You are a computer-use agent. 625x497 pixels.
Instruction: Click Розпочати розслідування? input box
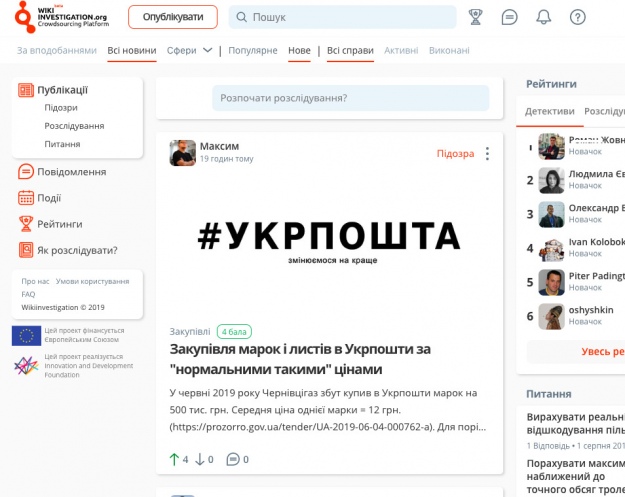tap(350, 98)
